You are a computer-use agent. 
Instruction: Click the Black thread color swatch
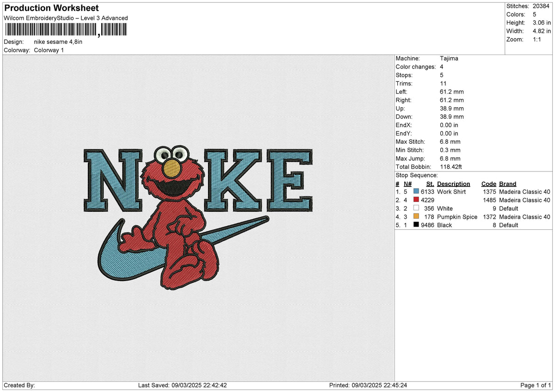click(x=416, y=225)
